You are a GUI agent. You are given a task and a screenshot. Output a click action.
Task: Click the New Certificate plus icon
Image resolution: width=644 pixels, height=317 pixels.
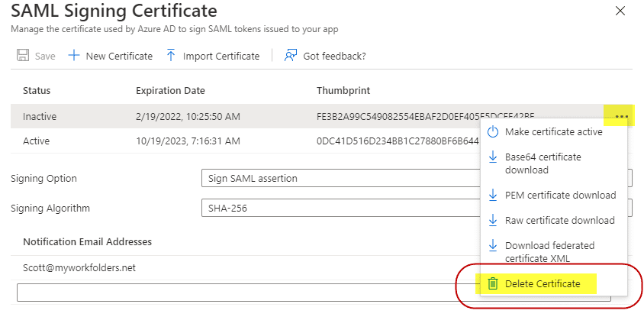(x=74, y=56)
